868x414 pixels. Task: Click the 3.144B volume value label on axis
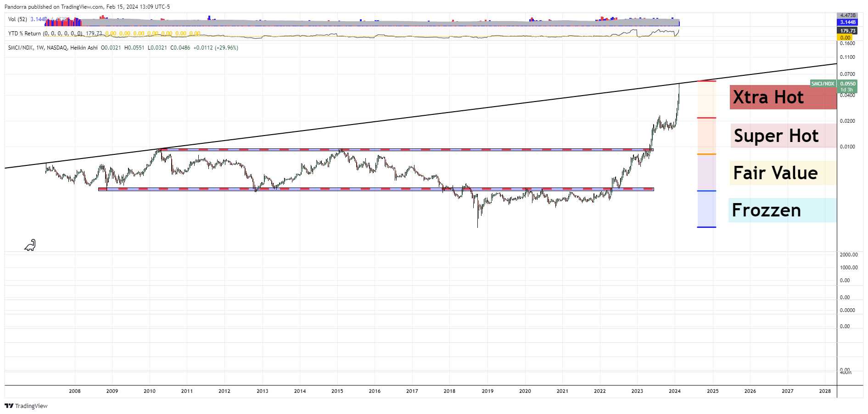(x=847, y=22)
